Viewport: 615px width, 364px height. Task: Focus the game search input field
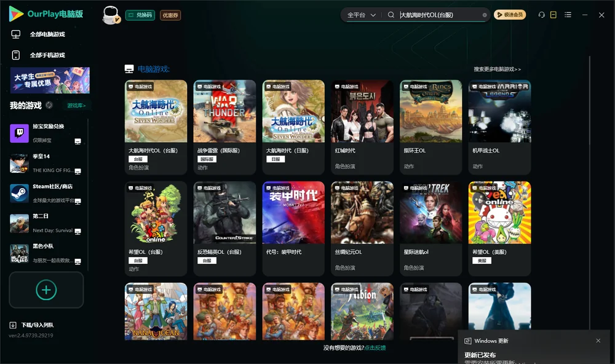point(440,15)
